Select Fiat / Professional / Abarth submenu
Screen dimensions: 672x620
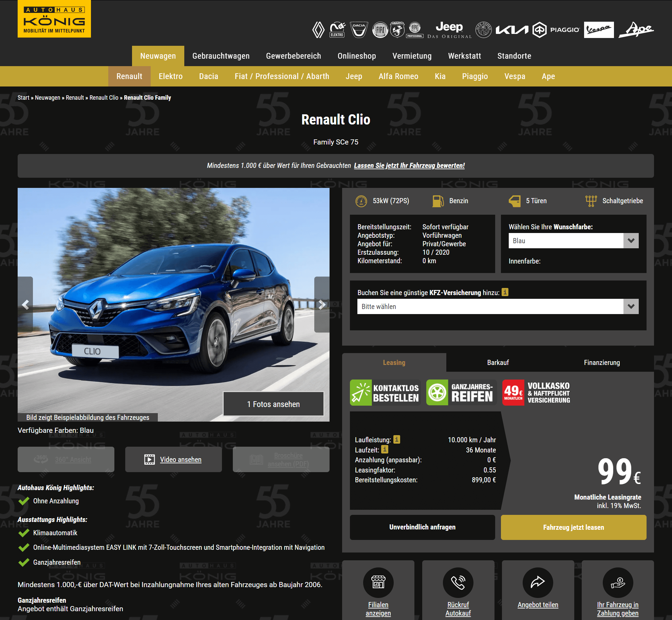click(x=282, y=76)
